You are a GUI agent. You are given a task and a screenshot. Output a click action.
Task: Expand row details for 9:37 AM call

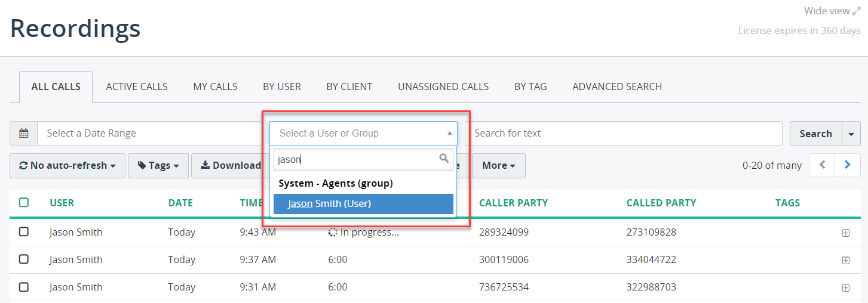click(x=845, y=261)
